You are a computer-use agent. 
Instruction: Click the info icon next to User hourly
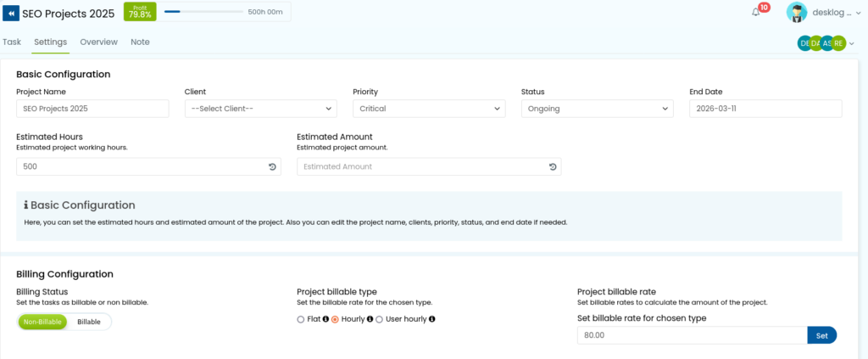click(431, 319)
